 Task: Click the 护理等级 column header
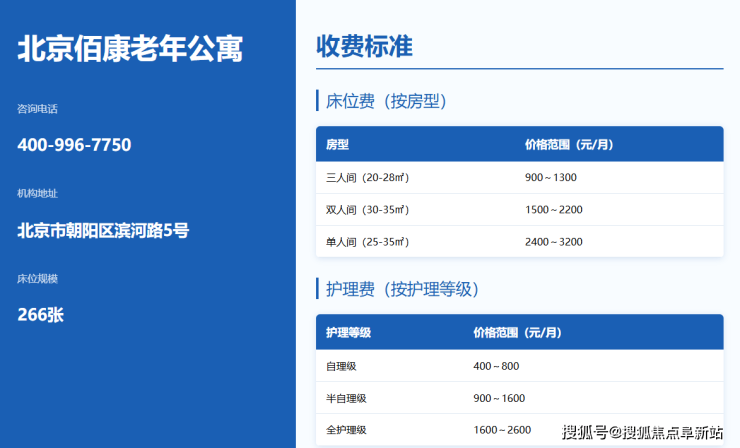click(x=348, y=333)
